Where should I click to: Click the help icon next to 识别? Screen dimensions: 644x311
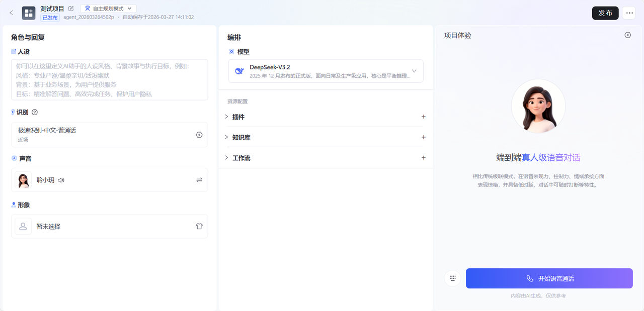[35, 113]
